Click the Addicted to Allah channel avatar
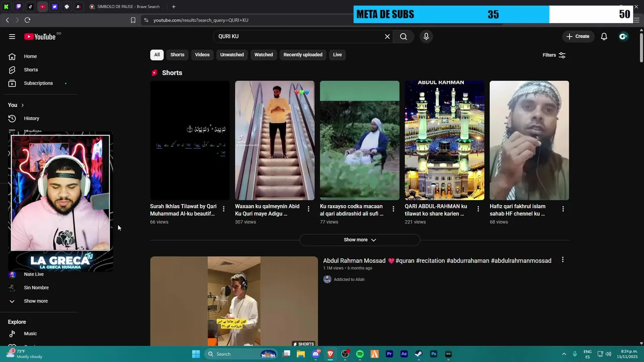 (x=327, y=280)
